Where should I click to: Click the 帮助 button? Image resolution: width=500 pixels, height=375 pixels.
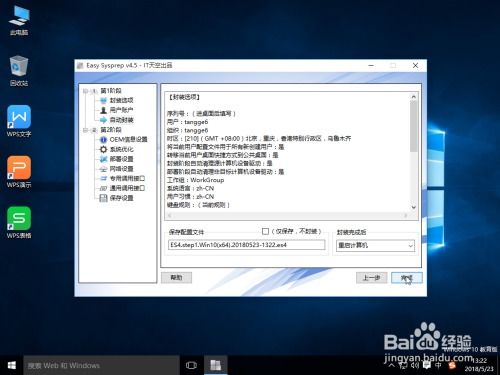(x=176, y=278)
